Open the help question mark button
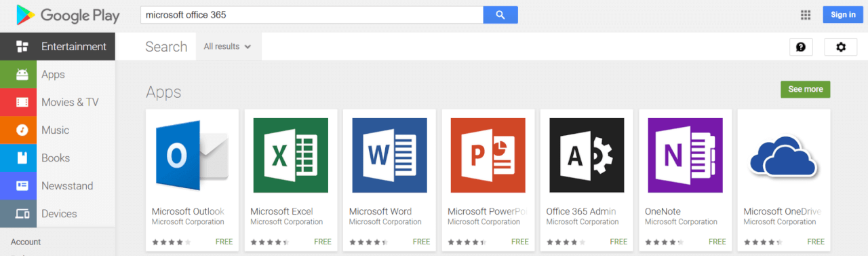The height and width of the screenshot is (256, 868). tap(801, 47)
